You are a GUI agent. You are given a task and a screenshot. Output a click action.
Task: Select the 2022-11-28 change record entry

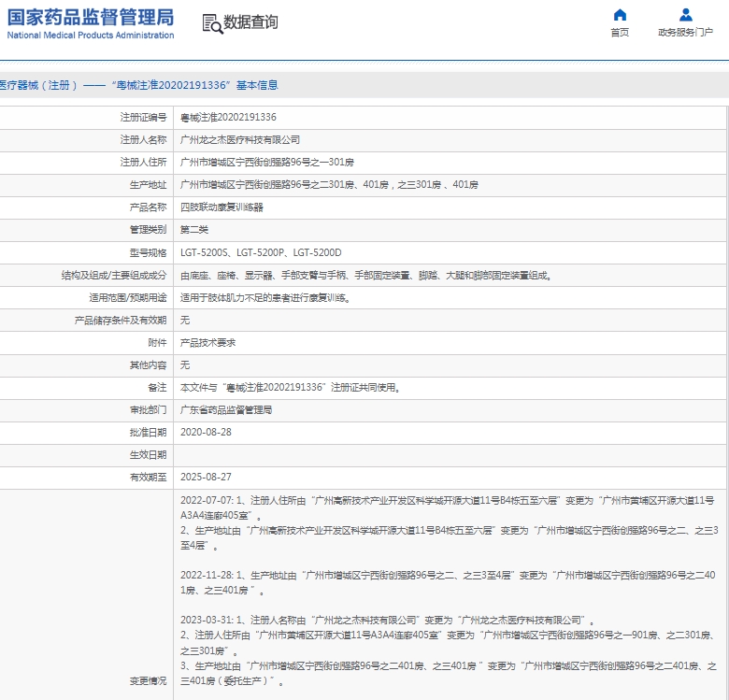(448, 583)
